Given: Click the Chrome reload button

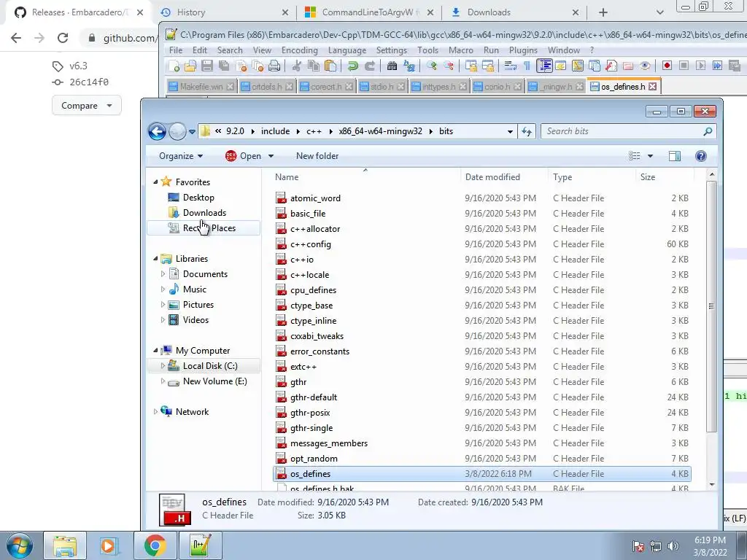Looking at the screenshot, I should (x=63, y=38).
